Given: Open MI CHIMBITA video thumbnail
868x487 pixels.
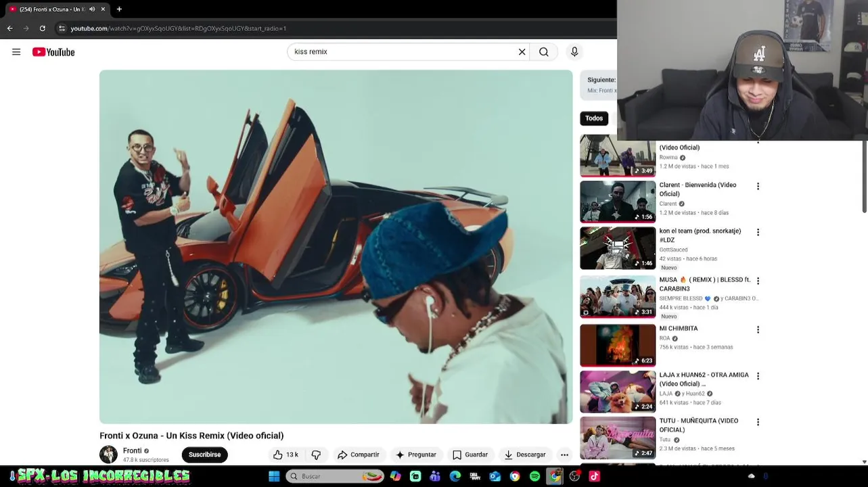Looking at the screenshot, I should point(618,345).
